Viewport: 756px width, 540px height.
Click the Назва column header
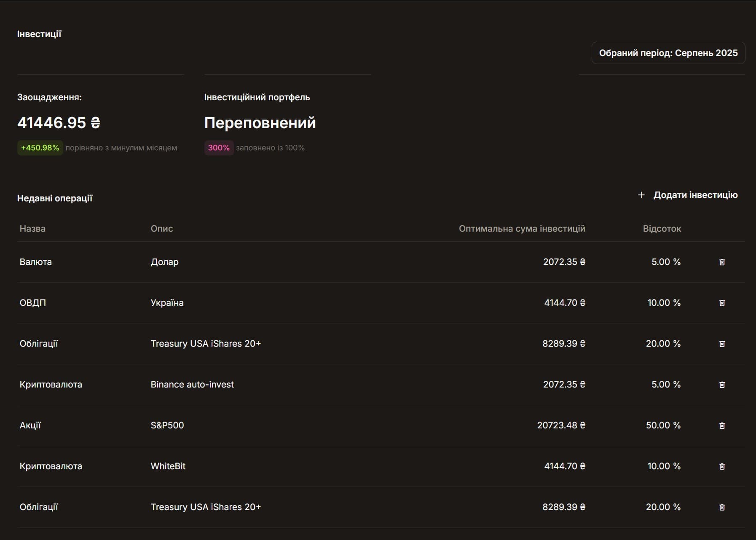click(32, 229)
